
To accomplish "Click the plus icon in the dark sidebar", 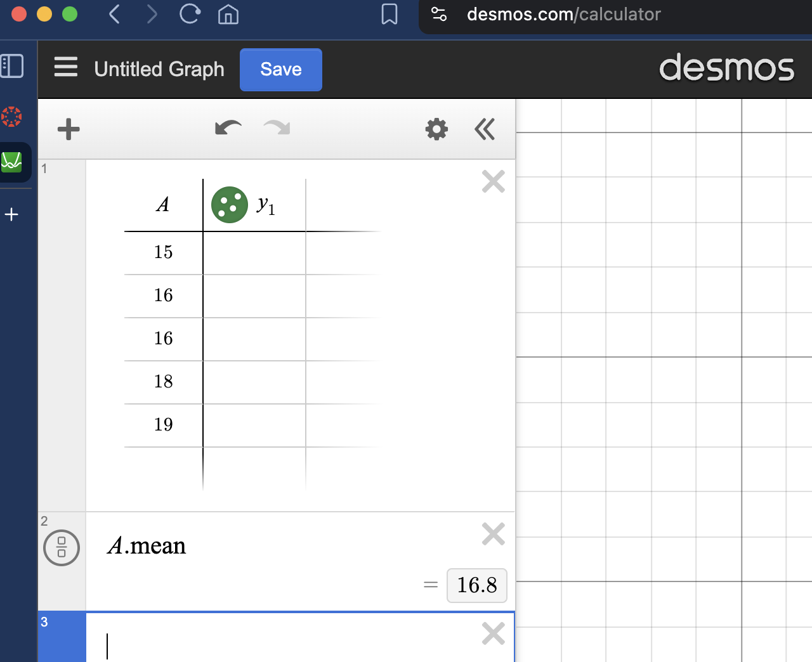I will (x=11, y=214).
